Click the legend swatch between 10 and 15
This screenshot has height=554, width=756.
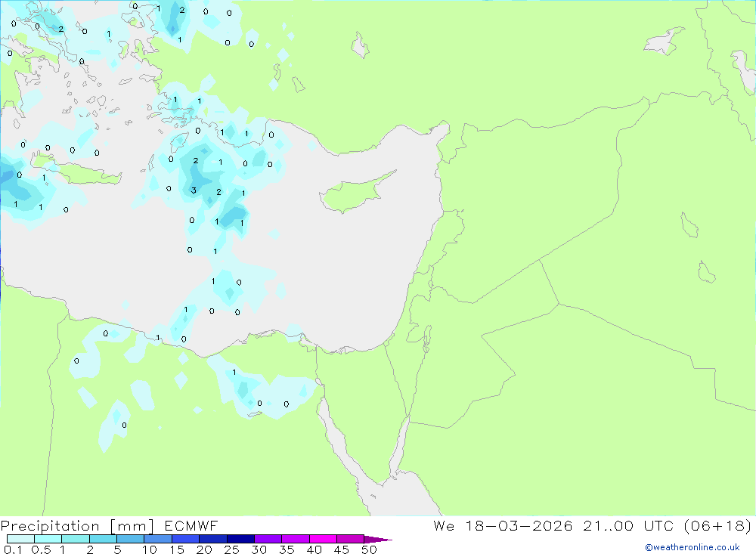pos(158,539)
